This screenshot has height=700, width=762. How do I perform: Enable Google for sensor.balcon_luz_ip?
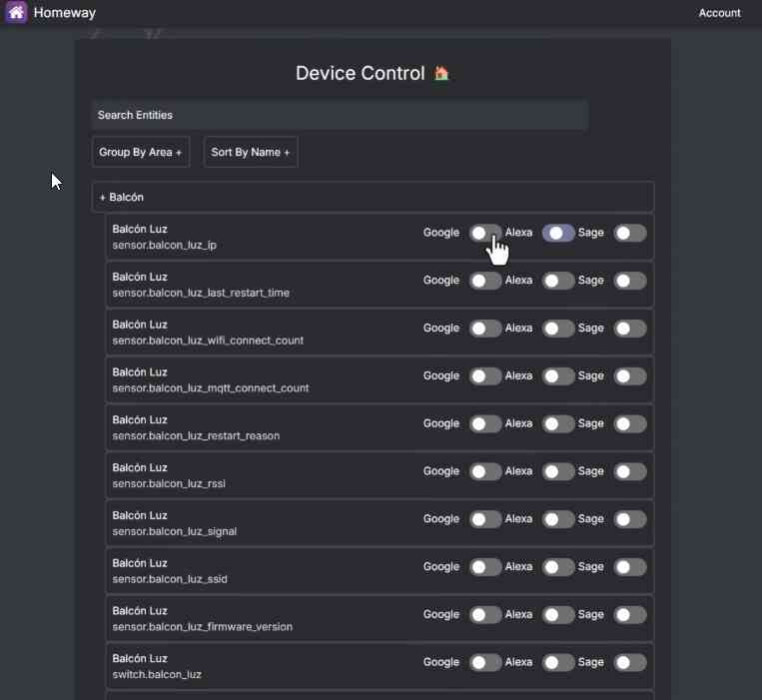[485, 233]
